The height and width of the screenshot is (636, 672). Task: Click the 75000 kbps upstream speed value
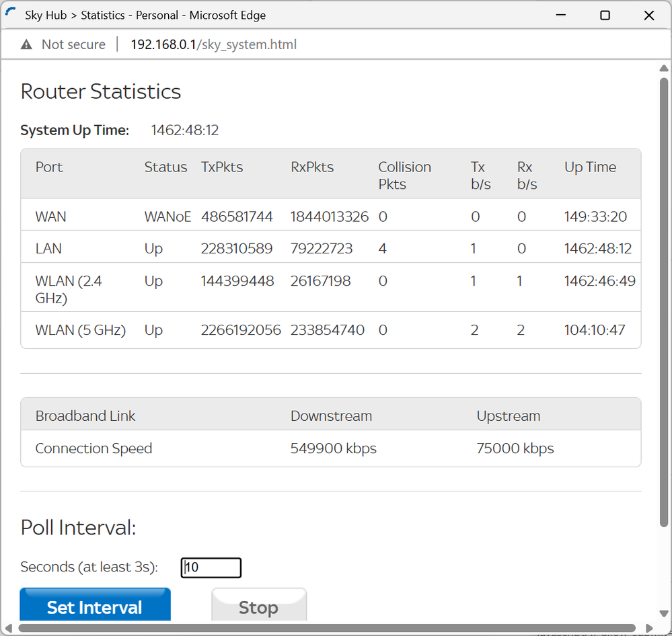point(515,448)
